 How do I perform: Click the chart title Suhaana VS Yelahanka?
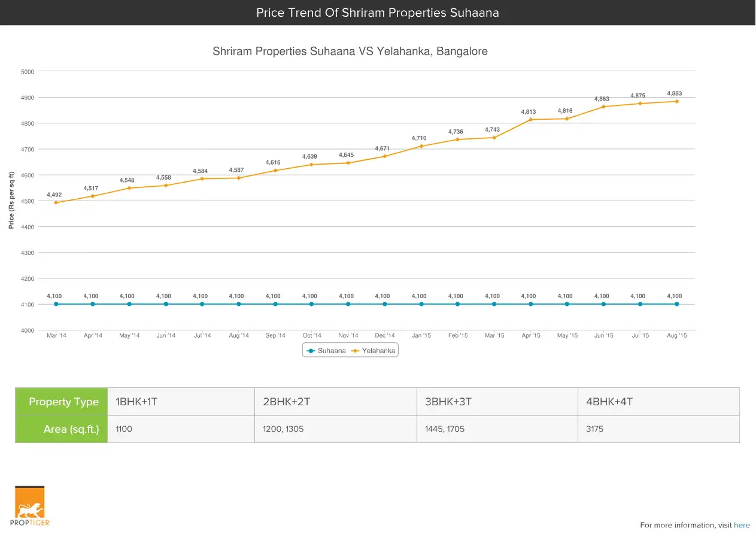click(x=350, y=51)
